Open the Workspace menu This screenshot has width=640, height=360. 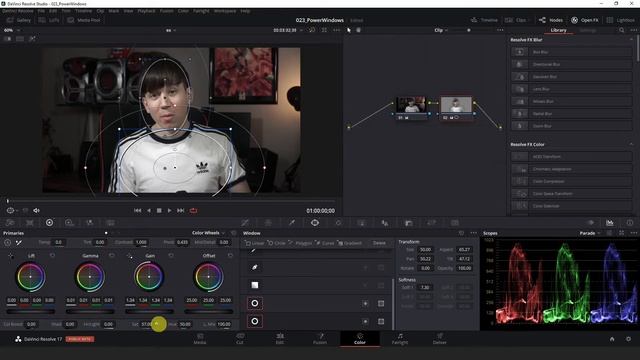(x=225, y=11)
